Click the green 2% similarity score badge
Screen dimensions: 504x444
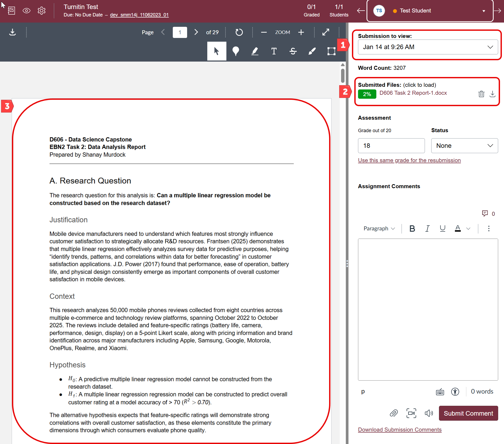(x=367, y=94)
